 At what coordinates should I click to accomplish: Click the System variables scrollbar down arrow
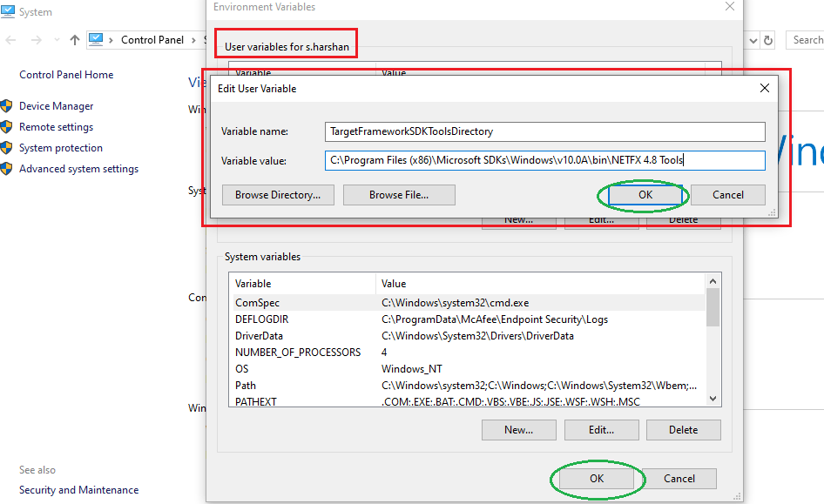(x=713, y=396)
